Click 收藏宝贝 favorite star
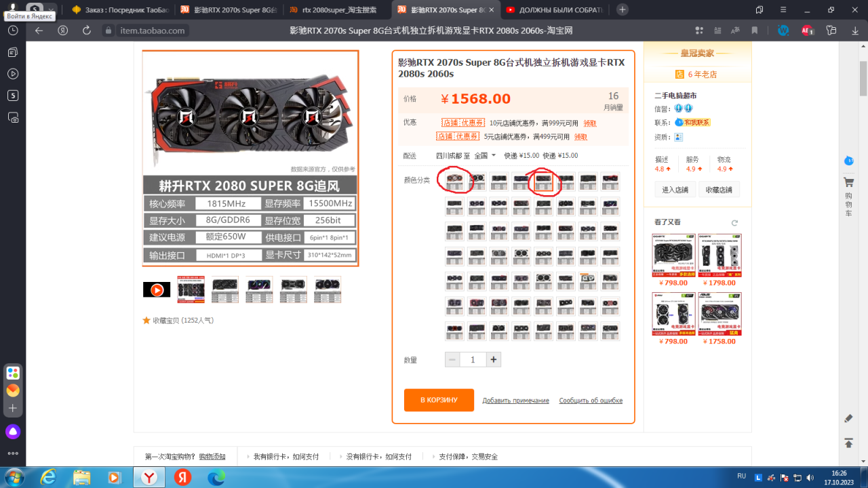 tap(146, 320)
